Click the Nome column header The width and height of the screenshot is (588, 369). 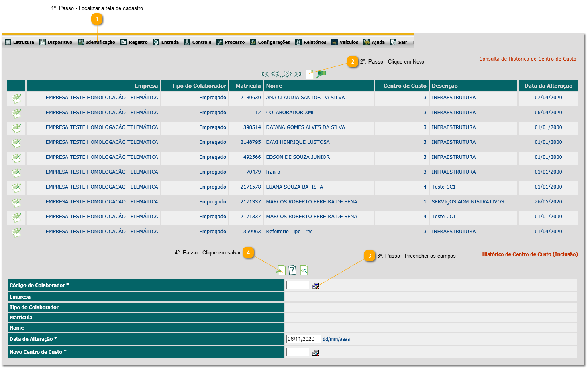click(319, 86)
